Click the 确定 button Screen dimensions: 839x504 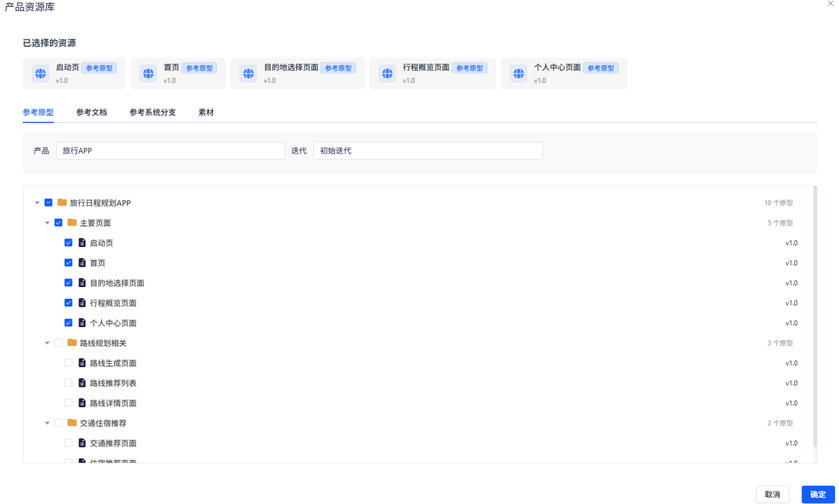click(818, 494)
